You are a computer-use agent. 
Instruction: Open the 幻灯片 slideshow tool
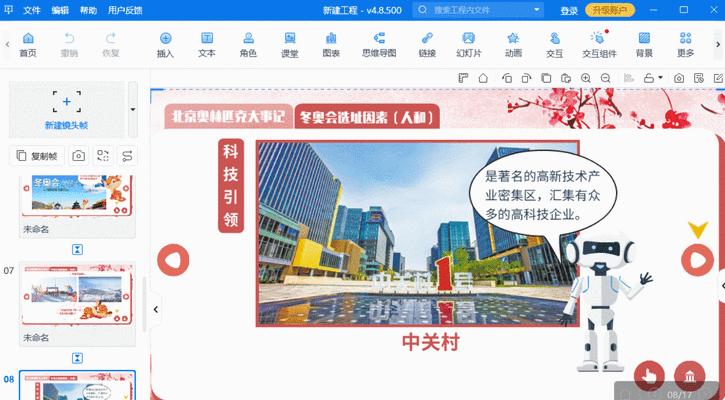click(469, 45)
